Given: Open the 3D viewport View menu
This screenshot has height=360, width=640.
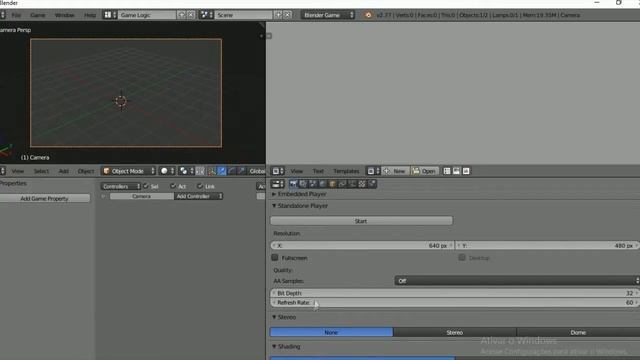Looking at the screenshot, I should [x=18, y=171].
